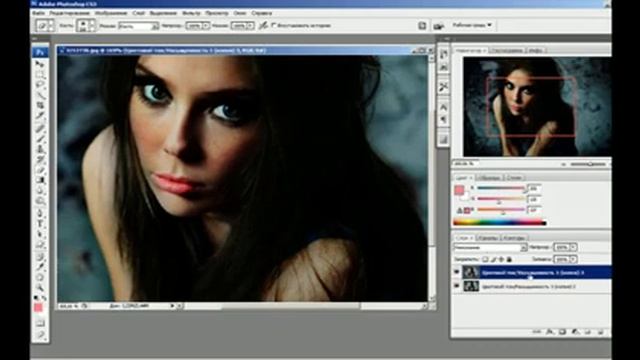640x360 pixels.
Task: Open the options bar Opacity slider arrow
Action: (206, 26)
